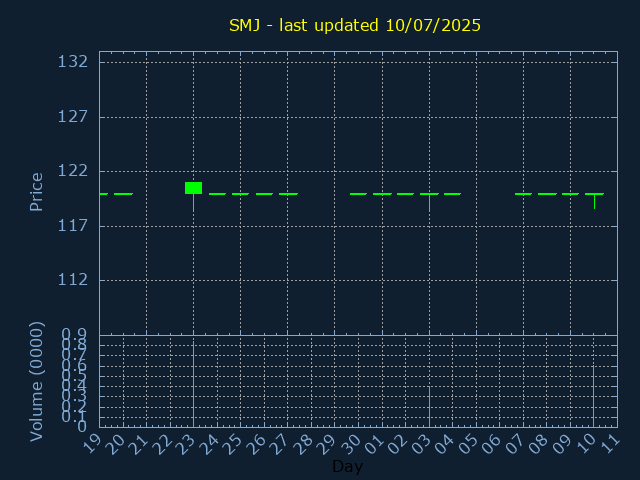Click the flat price dash above day 09
Viewport: 640px width, 480px height.
571,194
